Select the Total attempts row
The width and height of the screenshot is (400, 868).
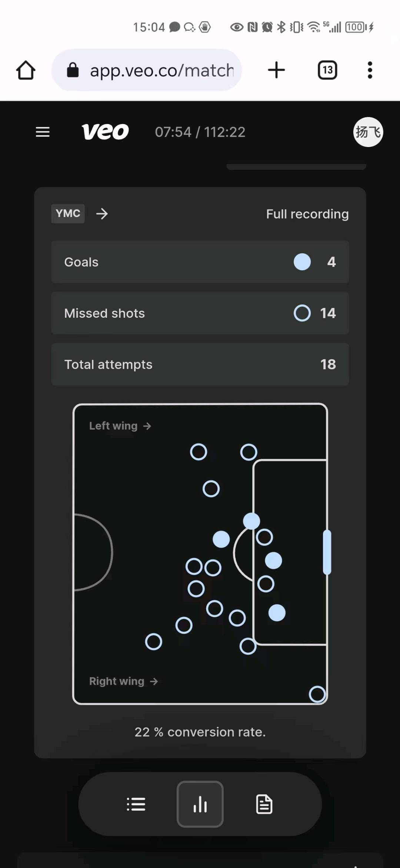200,364
